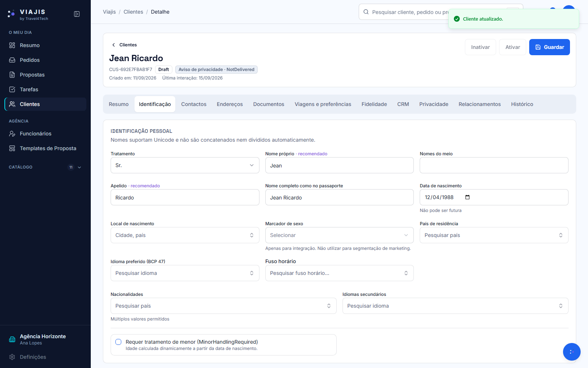
Task: Switch to the Privacidade tab
Action: [x=434, y=104]
